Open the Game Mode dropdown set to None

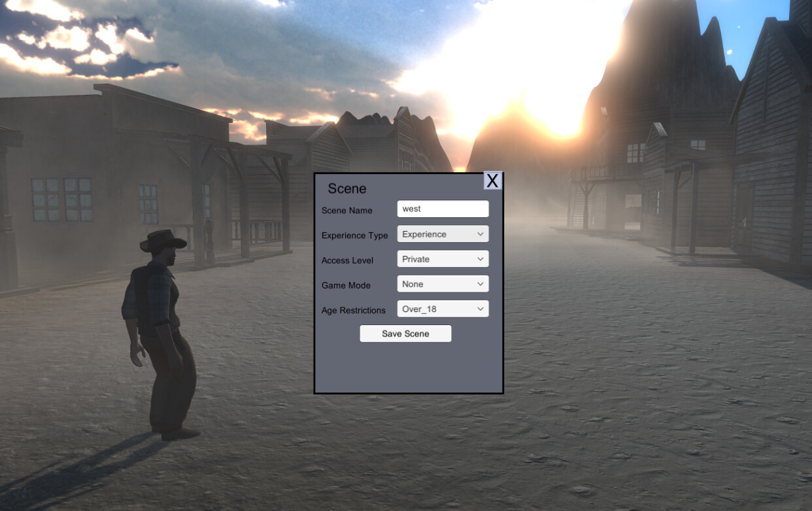click(443, 283)
